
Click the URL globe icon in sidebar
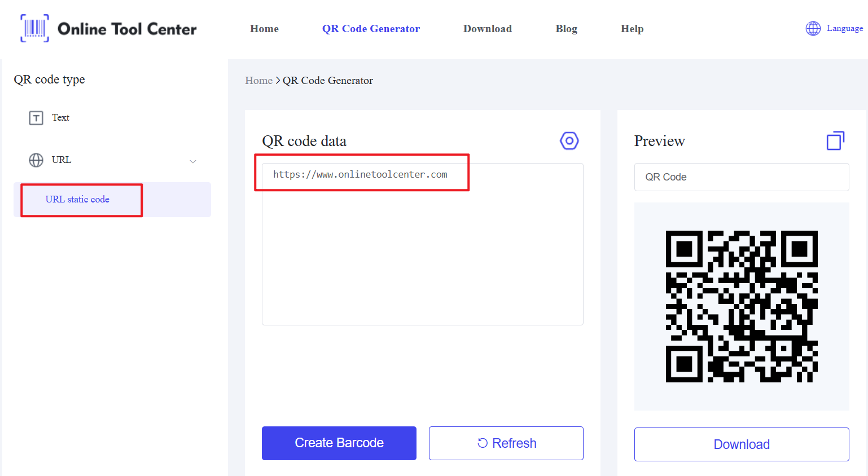tap(36, 160)
